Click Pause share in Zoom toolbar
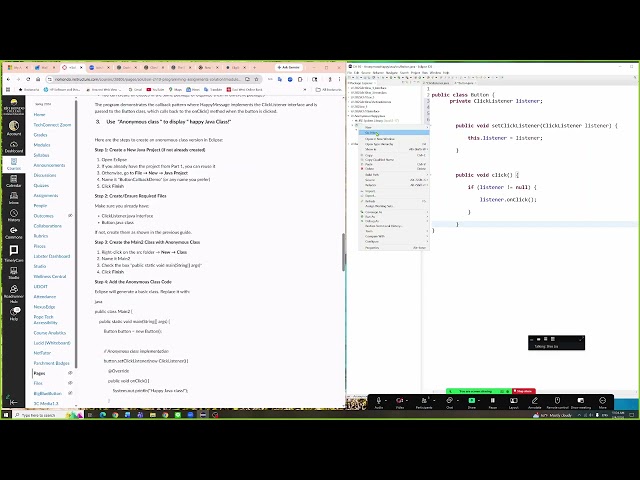640x480 pixels. click(493, 402)
